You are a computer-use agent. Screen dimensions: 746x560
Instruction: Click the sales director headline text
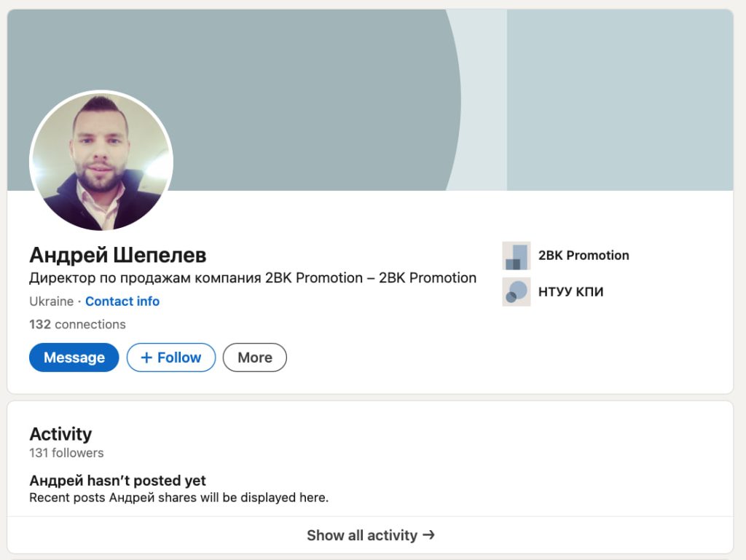pyautogui.click(x=253, y=277)
